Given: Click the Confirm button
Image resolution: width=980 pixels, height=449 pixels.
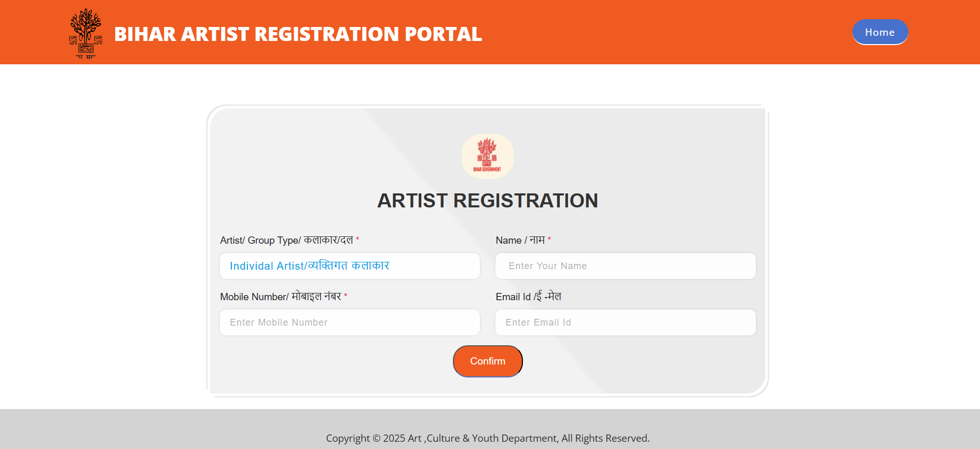Looking at the screenshot, I should click(488, 361).
